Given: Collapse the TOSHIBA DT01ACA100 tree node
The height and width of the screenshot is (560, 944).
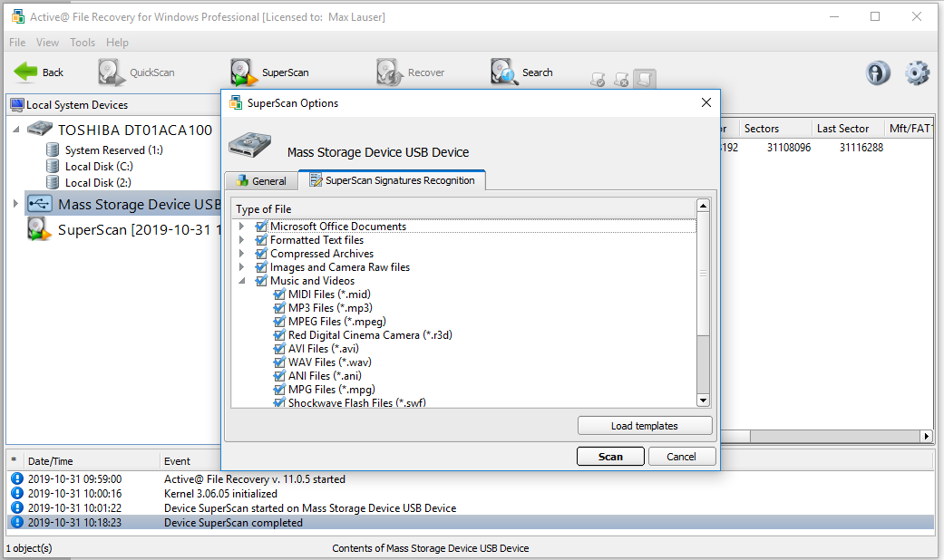Looking at the screenshot, I should pos(16,130).
